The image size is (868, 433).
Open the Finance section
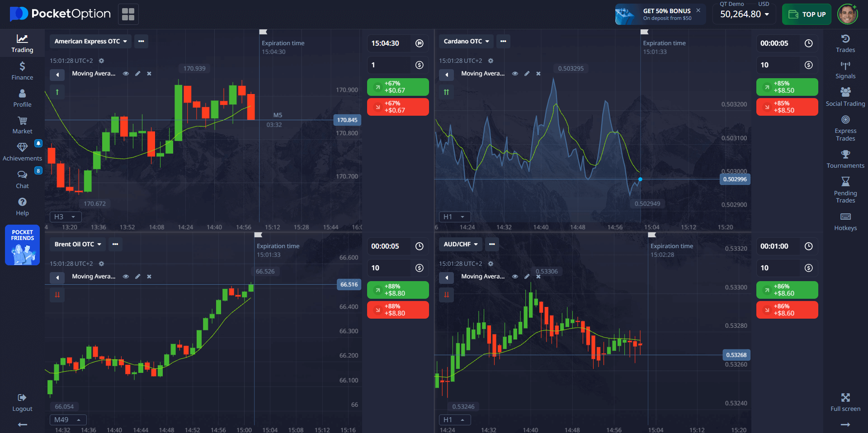pos(22,71)
